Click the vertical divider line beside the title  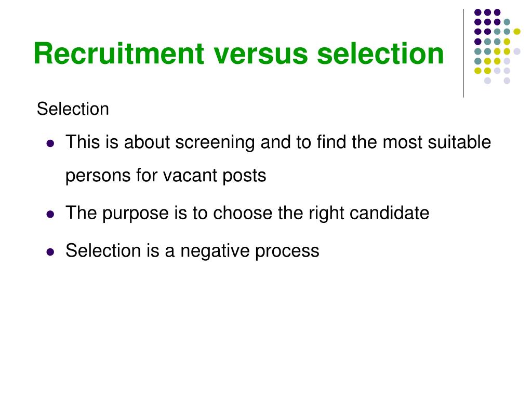tap(463, 54)
